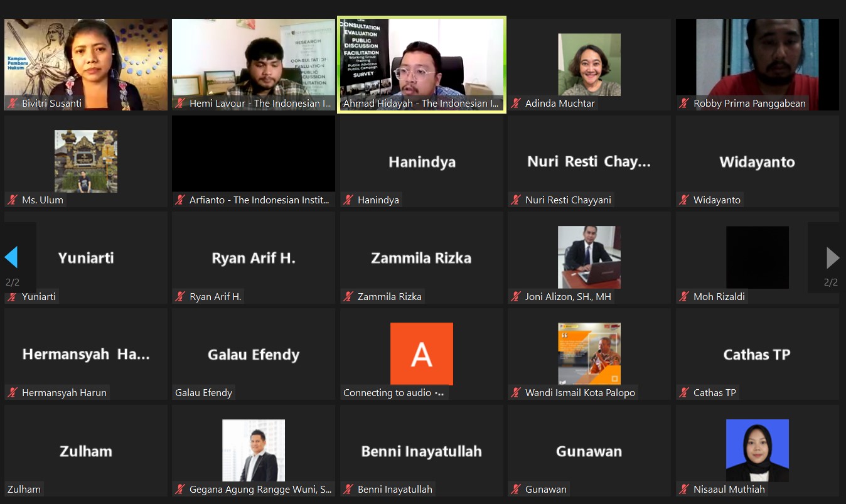Click muted mic icon for Robby Prima Panggabean
The width and height of the screenshot is (846, 504).
pyautogui.click(x=684, y=104)
